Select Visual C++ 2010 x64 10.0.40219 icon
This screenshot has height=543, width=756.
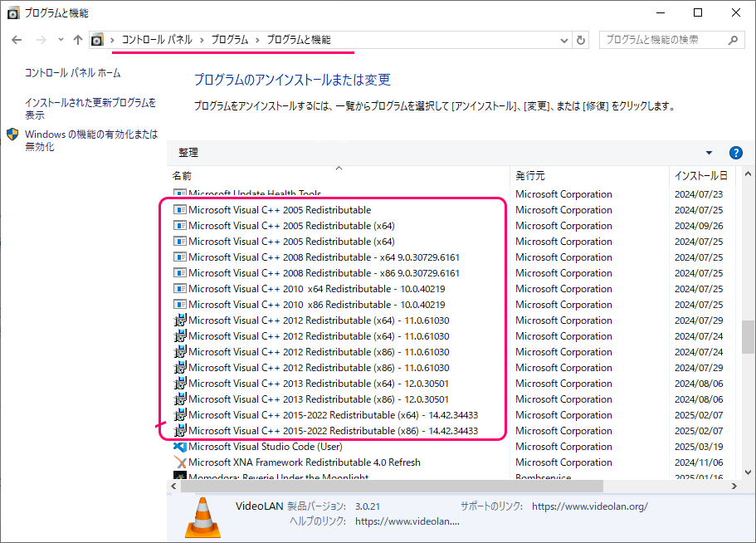point(180,289)
